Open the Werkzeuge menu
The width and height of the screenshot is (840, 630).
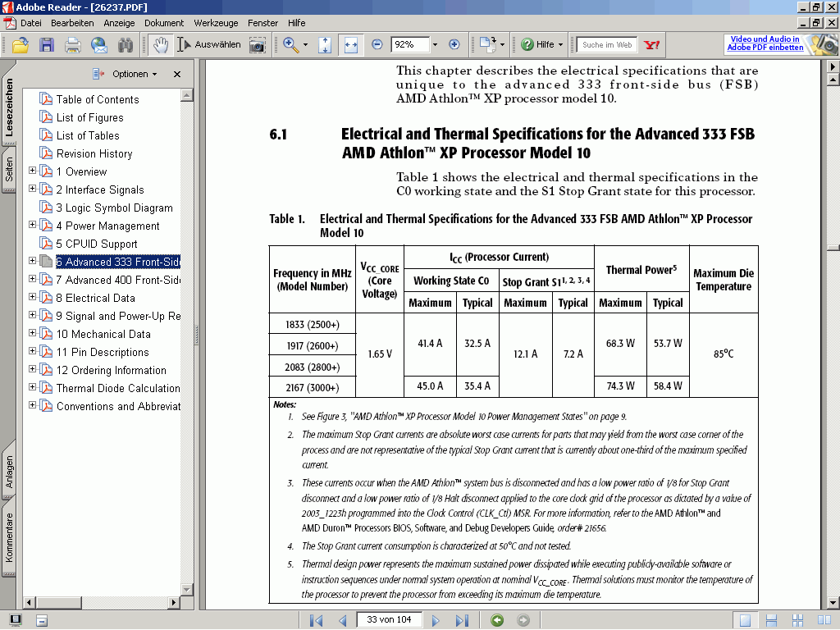click(x=216, y=23)
